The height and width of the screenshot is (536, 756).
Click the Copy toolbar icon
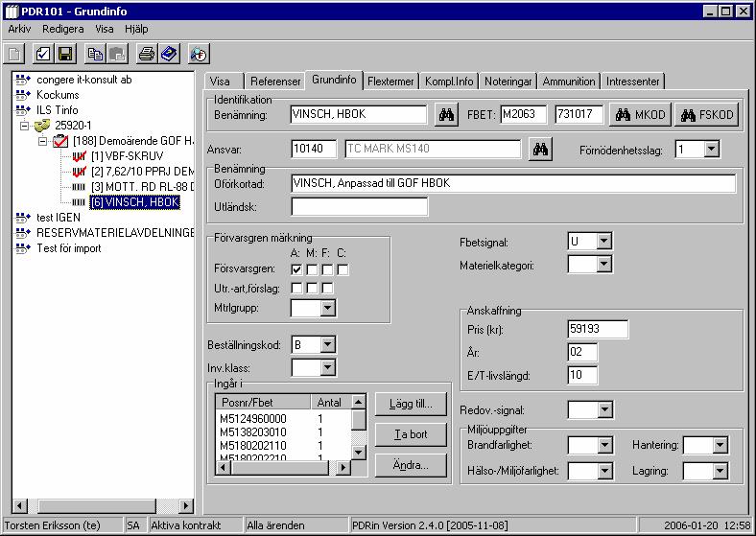[95, 54]
